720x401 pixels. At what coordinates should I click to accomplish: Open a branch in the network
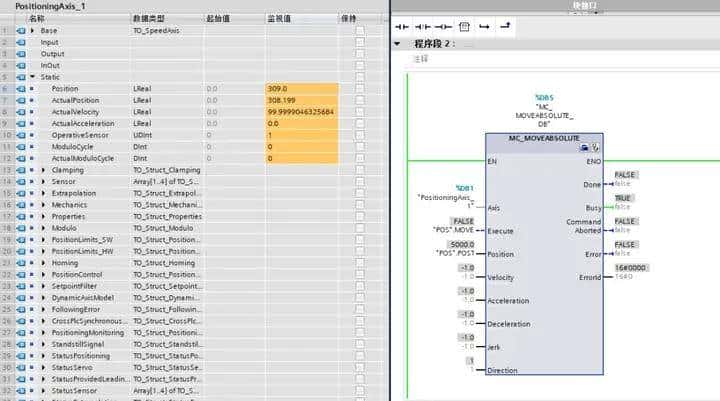[x=484, y=27]
